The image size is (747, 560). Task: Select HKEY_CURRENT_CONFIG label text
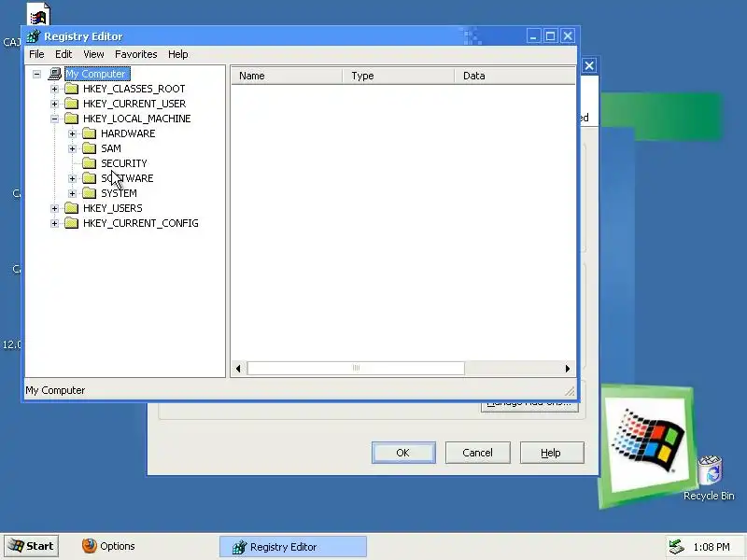click(x=141, y=223)
